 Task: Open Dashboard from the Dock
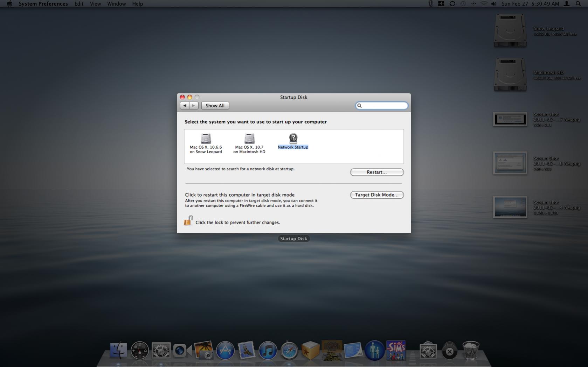140,350
